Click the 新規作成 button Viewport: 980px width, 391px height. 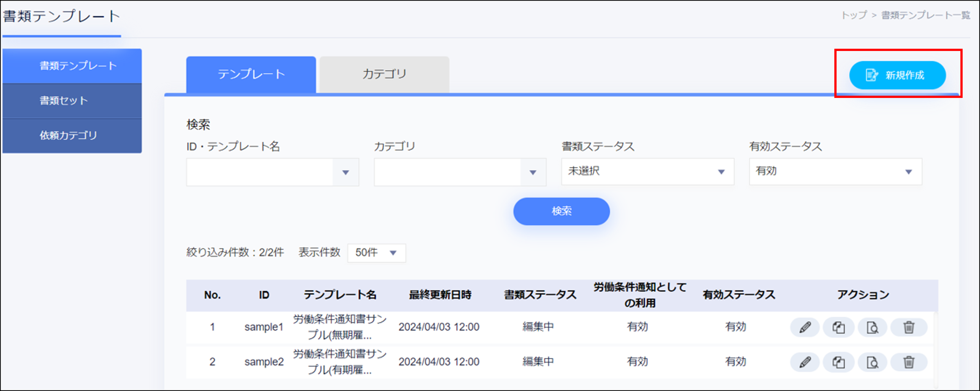[897, 75]
